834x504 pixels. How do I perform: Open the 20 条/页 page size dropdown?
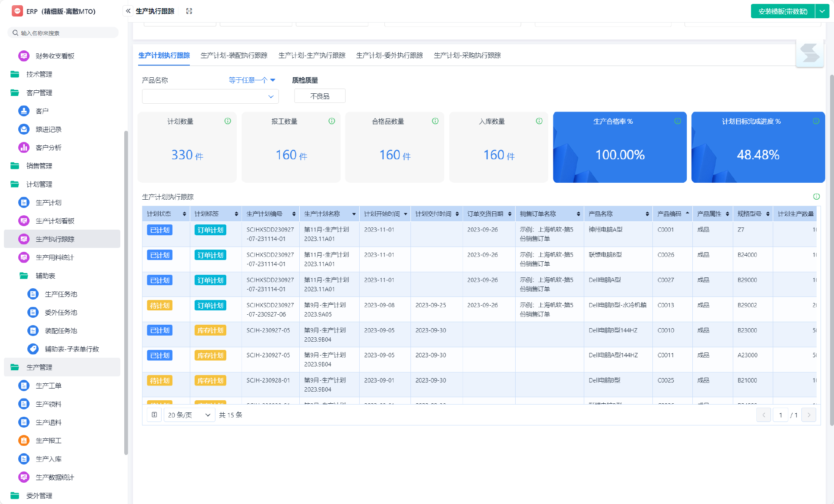(x=189, y=415)
